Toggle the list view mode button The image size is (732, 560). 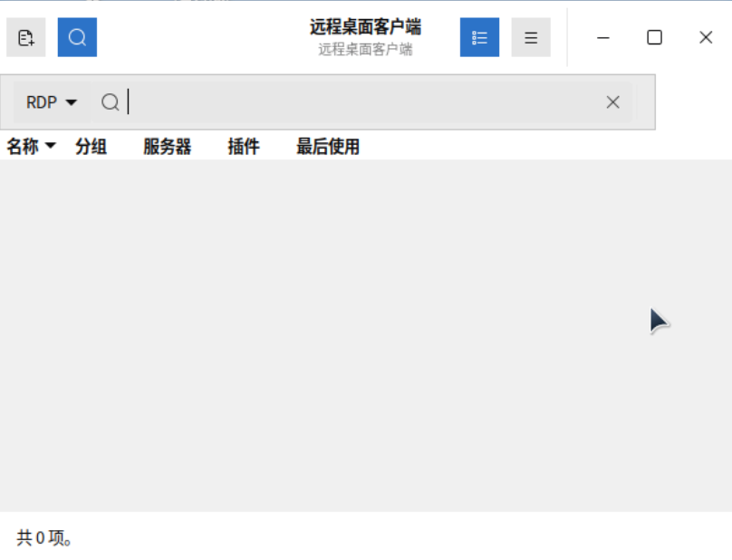tap(479, 37)
